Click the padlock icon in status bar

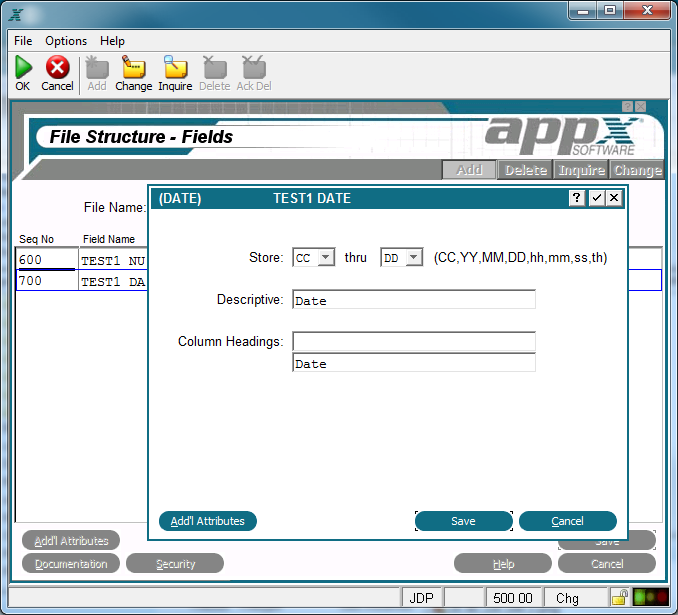pos(620,597)
